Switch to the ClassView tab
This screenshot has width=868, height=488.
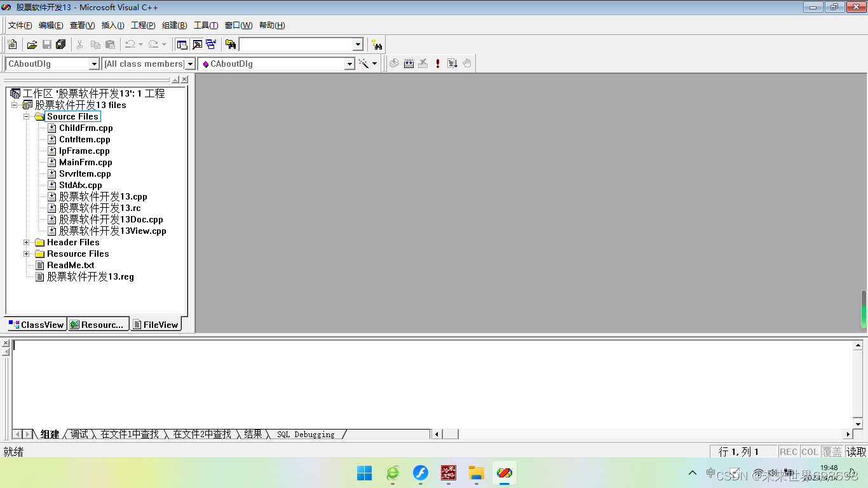pyautogui.click(x=36, y=325)
